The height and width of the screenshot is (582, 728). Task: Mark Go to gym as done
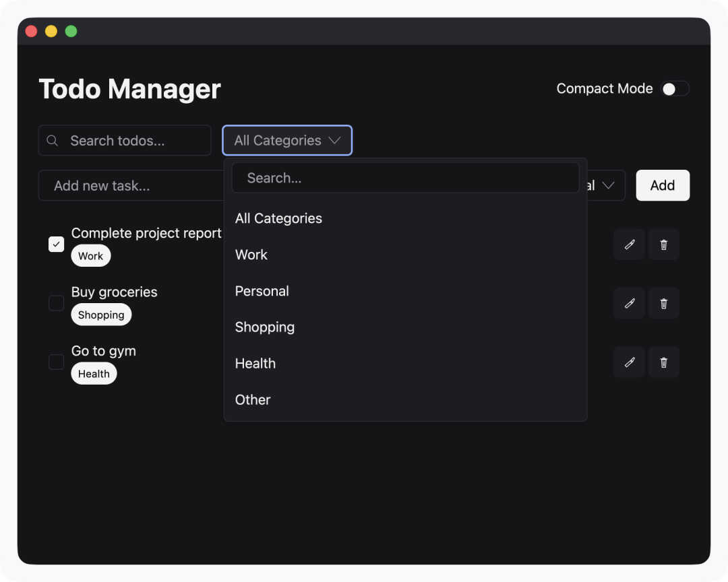pos(57,362)
